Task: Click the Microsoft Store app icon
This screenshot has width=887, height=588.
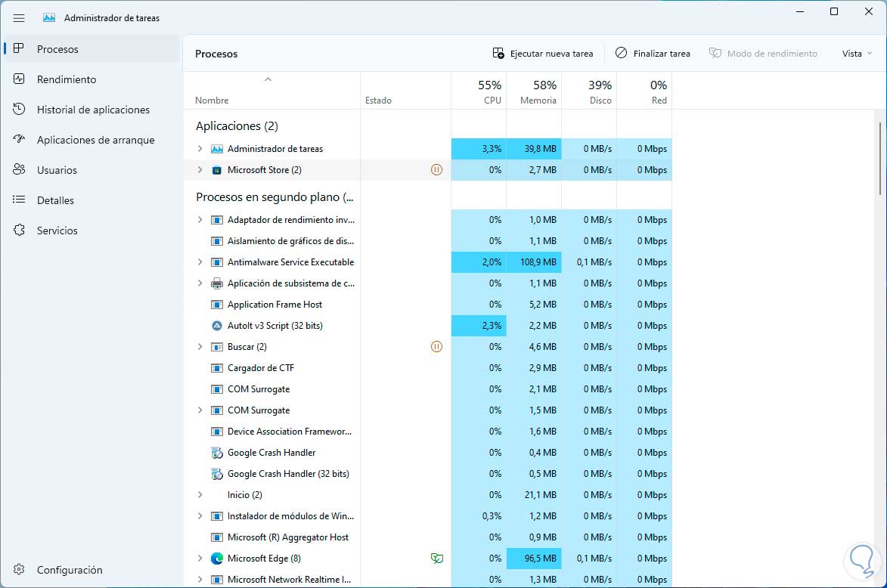Action: click(x=217, y=169)
